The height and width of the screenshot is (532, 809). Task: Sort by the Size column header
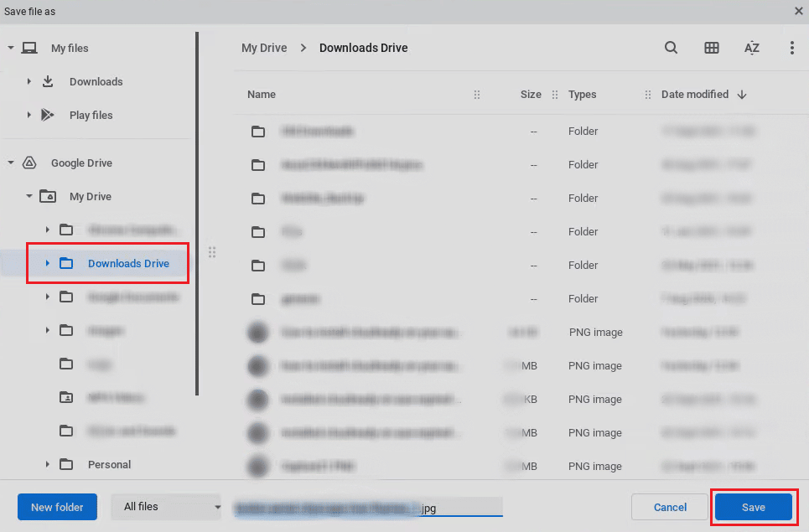pyautogui.click(x=531, y=95)
